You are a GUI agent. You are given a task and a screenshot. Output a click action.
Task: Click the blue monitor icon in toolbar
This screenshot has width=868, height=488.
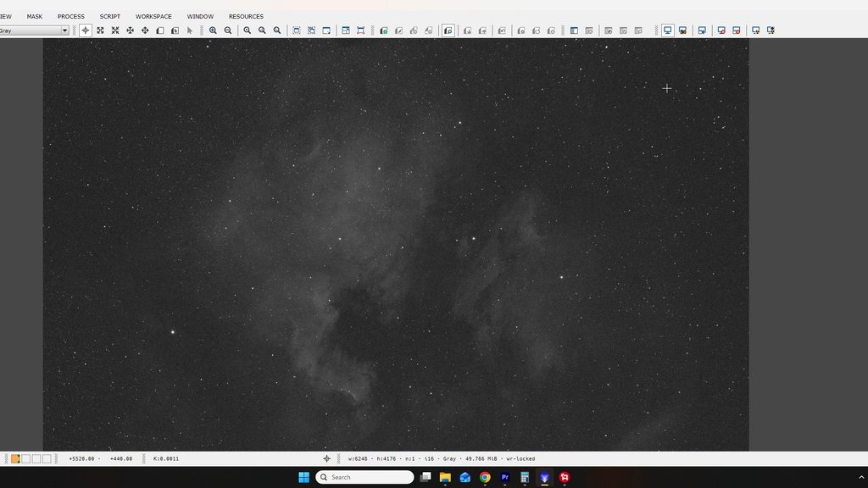[668, 30]
